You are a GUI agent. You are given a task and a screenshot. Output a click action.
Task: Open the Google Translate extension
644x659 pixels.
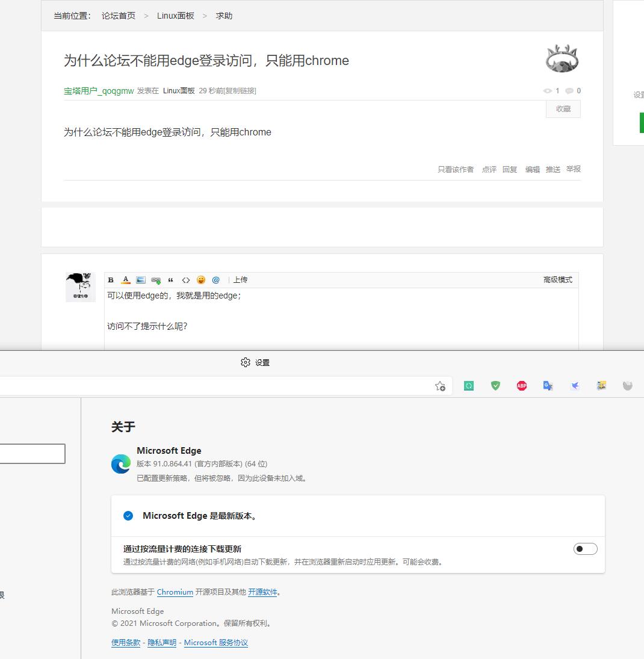pyautogui.click(x=548, y=386)
